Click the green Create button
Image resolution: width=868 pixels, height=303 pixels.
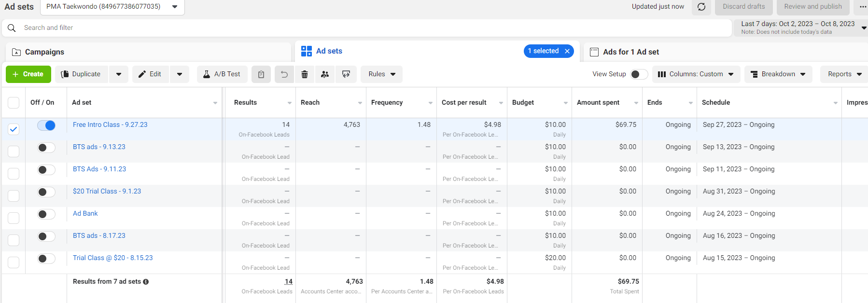[x=28, y=74]
